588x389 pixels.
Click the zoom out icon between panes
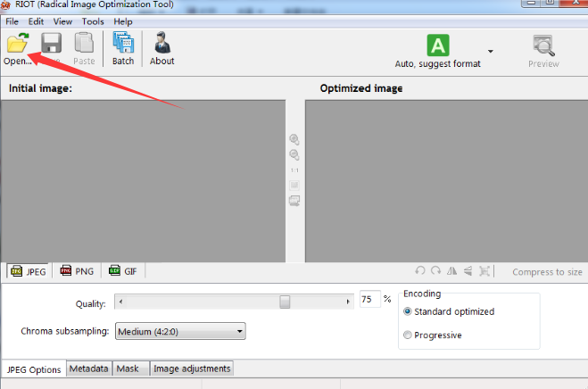tap(294, 154)
